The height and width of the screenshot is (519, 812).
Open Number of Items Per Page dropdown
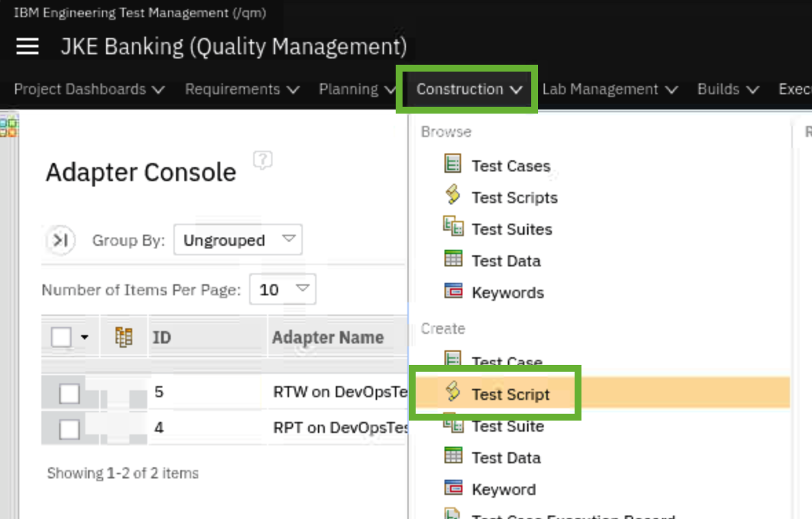[x=282, y=290]
